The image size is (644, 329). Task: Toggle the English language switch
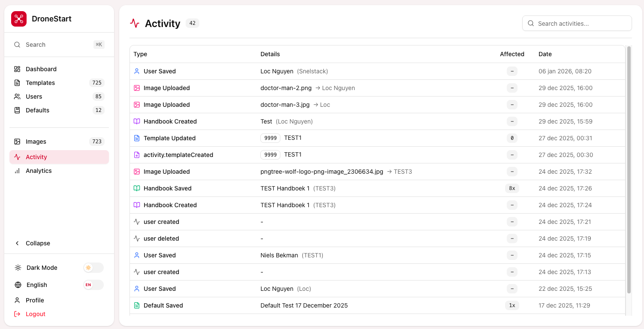point(93,285)
